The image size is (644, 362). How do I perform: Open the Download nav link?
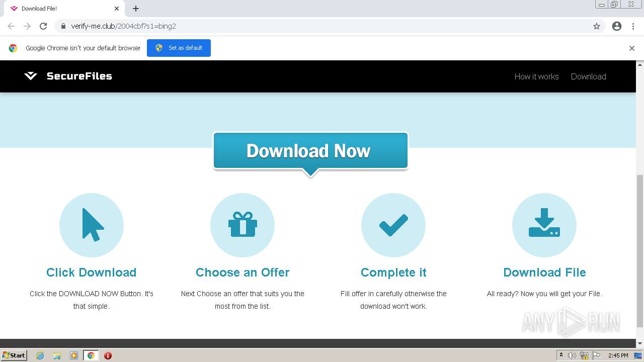pyautogui.click(x=588, y=76)
